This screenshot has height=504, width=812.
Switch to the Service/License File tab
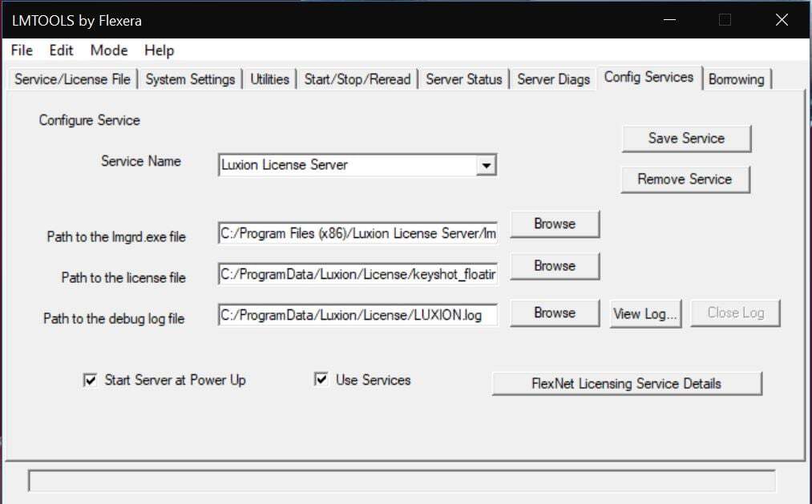(72, 79)
